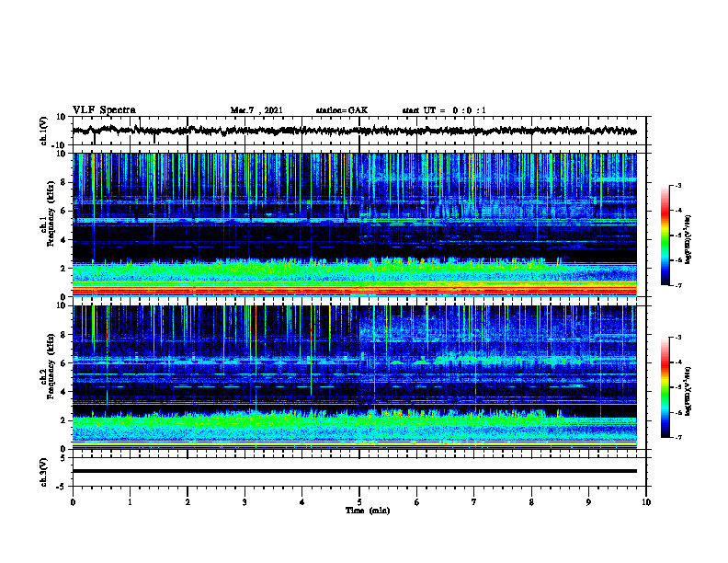Click time axis tick label "9"
The image size is (728, 563).
tap(588, 502)
